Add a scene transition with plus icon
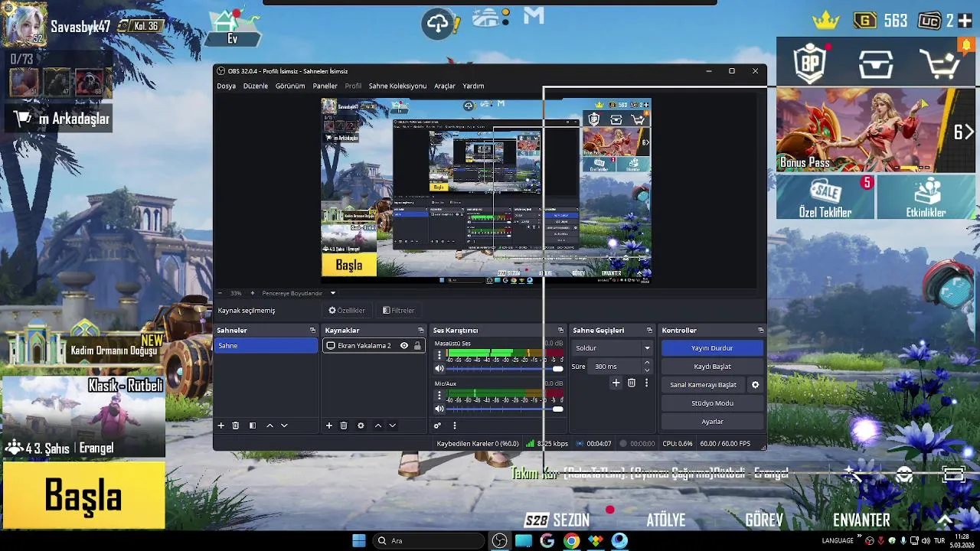Viewport: 980px width, 551px height. 616,383
